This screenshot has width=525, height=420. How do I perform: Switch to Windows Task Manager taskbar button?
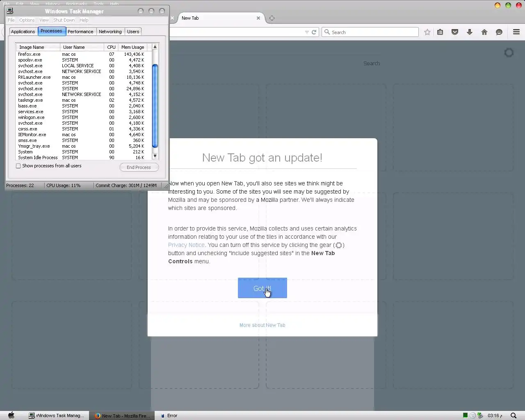56,415
